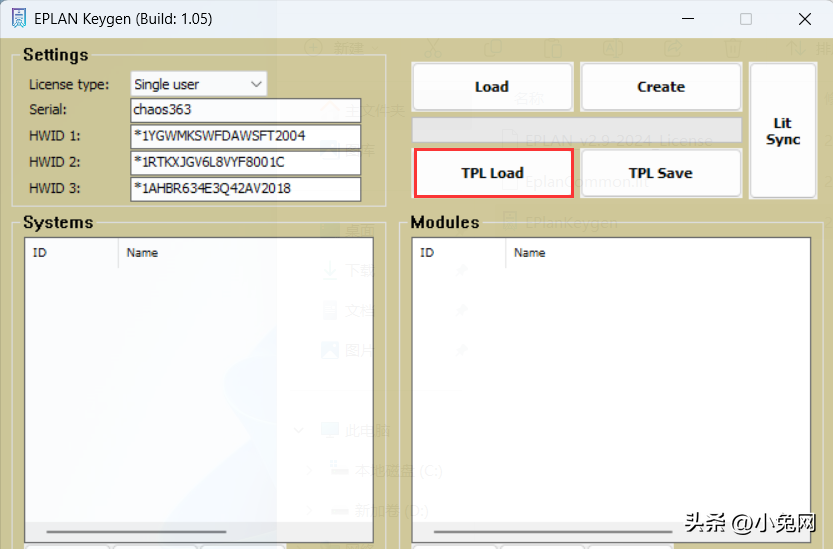
Task: Click the empty progress bar below Load
Action: [577, 130]
